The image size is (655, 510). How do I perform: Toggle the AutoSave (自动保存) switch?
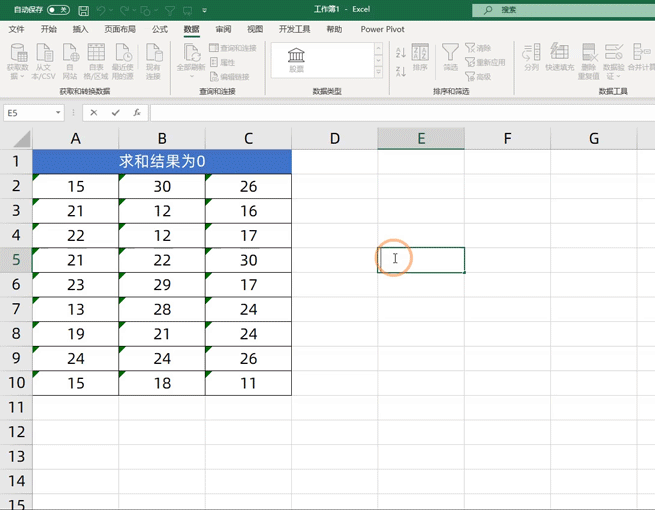pyautogui.click(x=58, y=10)
